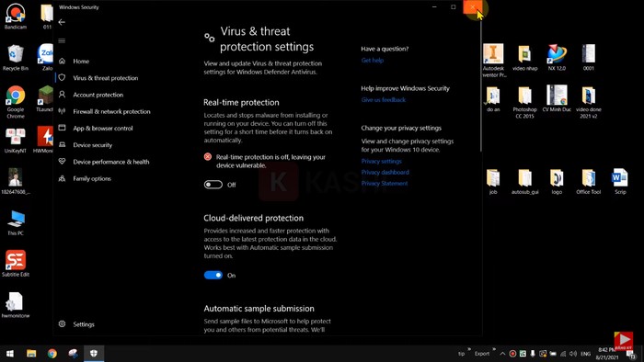Screen dimensions: 644x362
Task: Open the Scrip Word document
Action: (620, 181)
